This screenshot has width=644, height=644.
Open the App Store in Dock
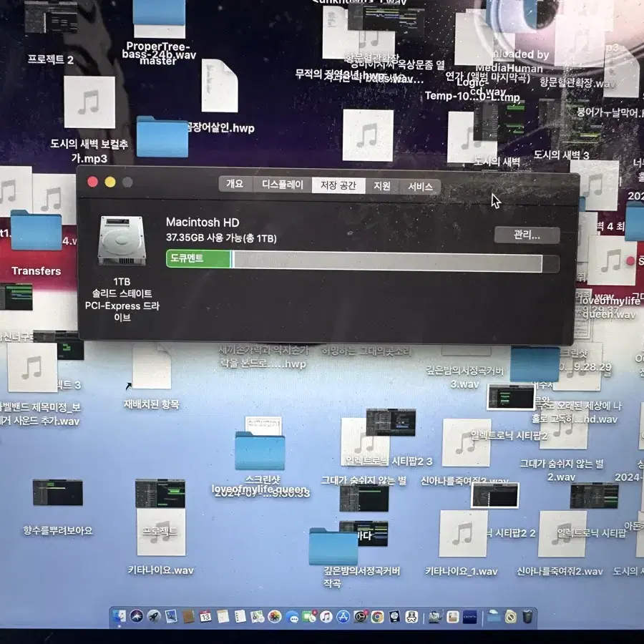click(x=343, y=617)
